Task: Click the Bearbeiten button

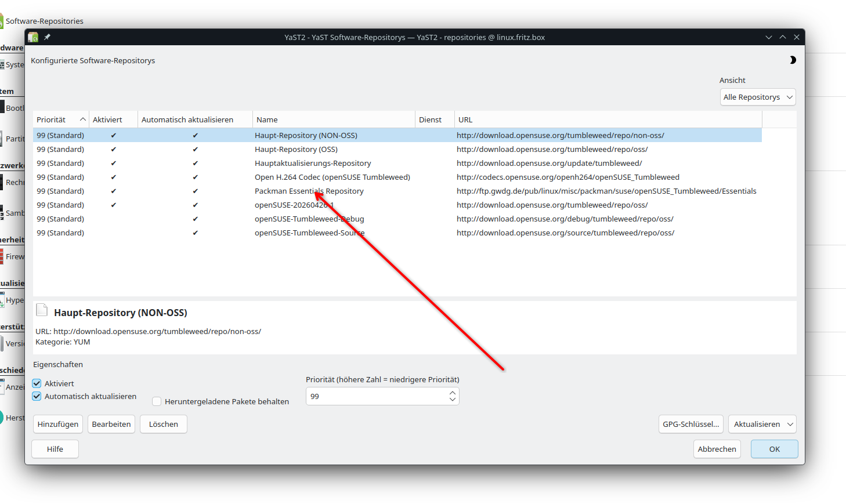Action: tap(111, 424)
